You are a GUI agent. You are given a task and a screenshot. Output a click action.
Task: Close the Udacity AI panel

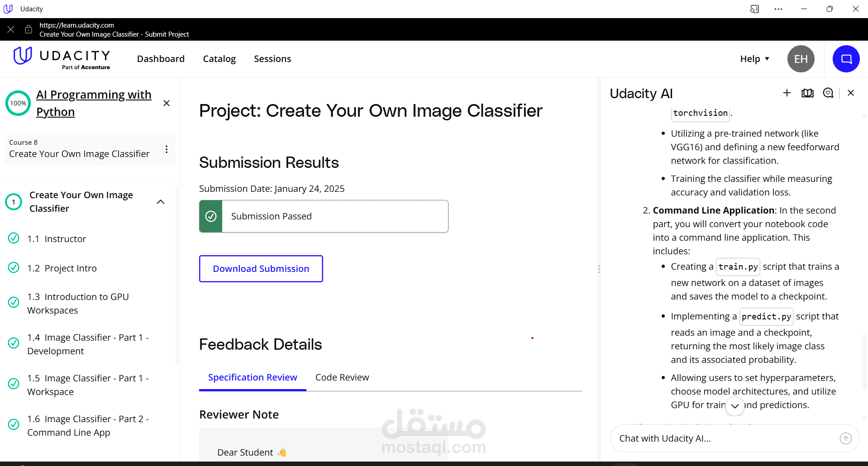pos(851,93)
